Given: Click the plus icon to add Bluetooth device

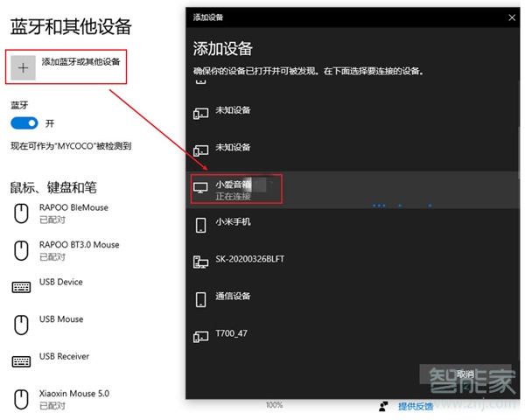Looking at the screenshot, I should coord(24,66).
